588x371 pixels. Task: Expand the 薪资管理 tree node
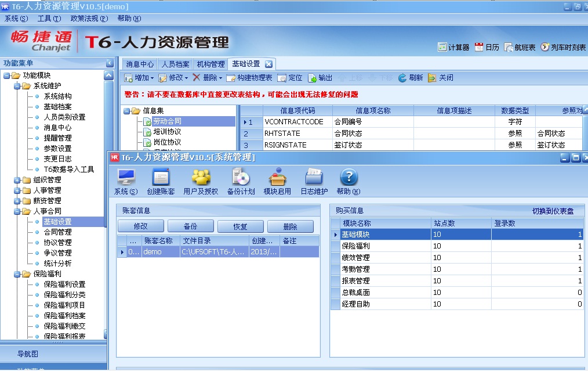point(17,201)
